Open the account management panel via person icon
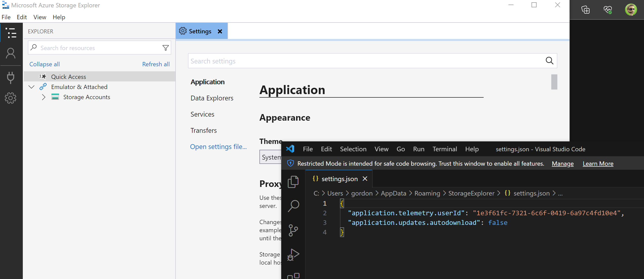Image resolution: width=644 pixels, height=279 pixels. click(x=11, y=53)
